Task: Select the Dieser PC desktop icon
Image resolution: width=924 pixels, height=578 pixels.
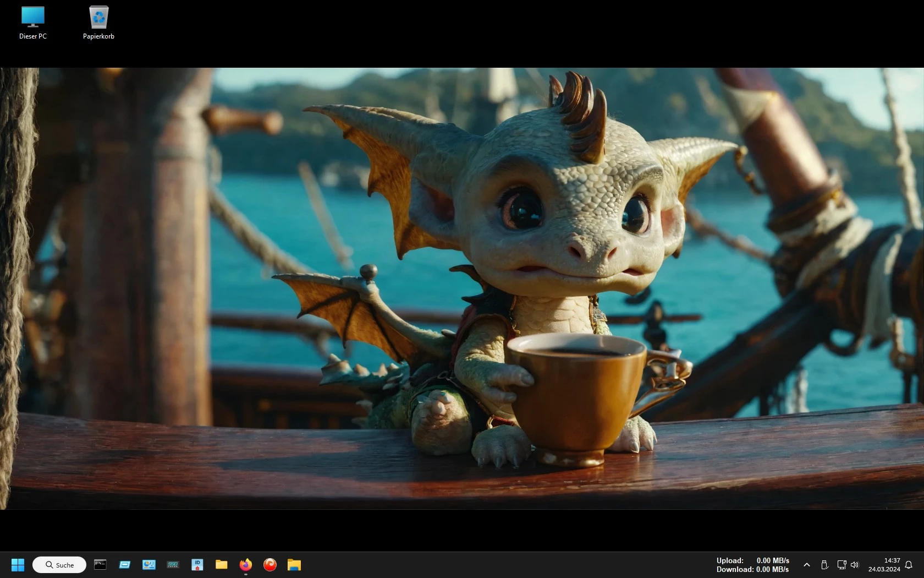Action: coord(33,23)
